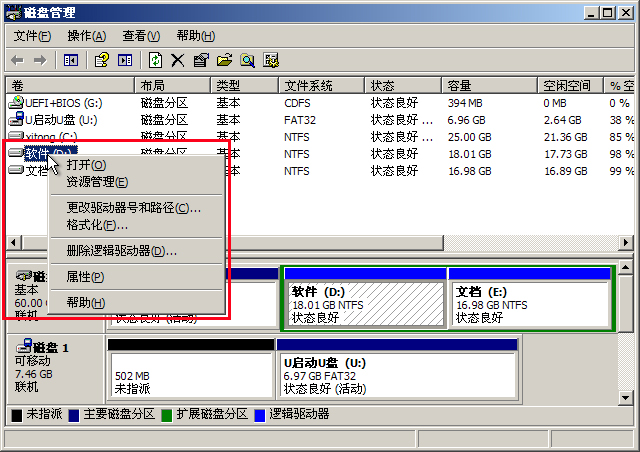
Task: Select the 文档 (E:) partition block
Action: point(529,303)
